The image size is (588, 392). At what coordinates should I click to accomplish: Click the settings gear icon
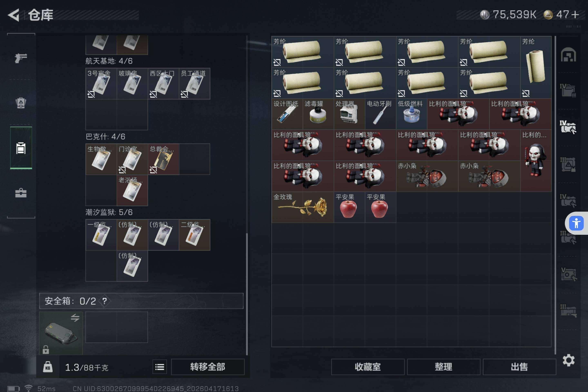click(x=568, y=360)
